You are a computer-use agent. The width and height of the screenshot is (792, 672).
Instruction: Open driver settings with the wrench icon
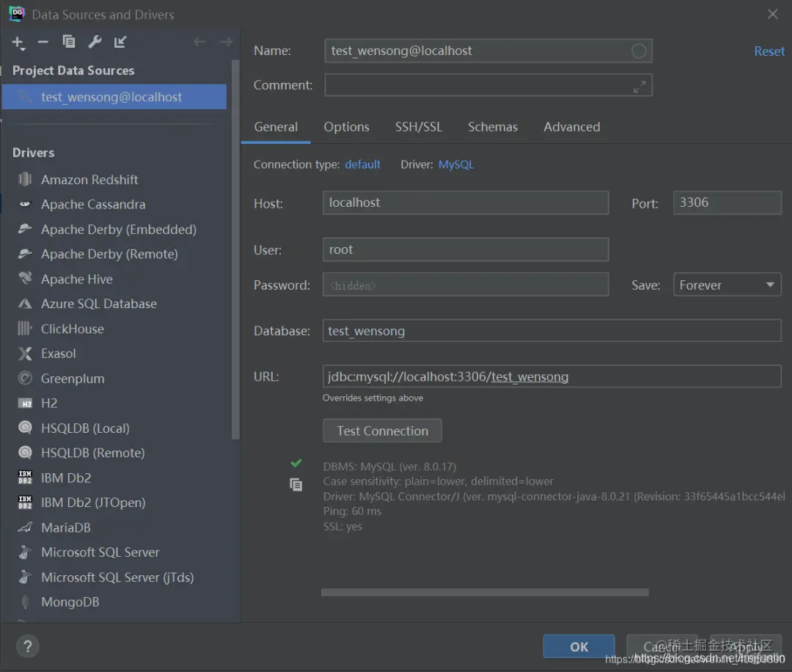95,42
